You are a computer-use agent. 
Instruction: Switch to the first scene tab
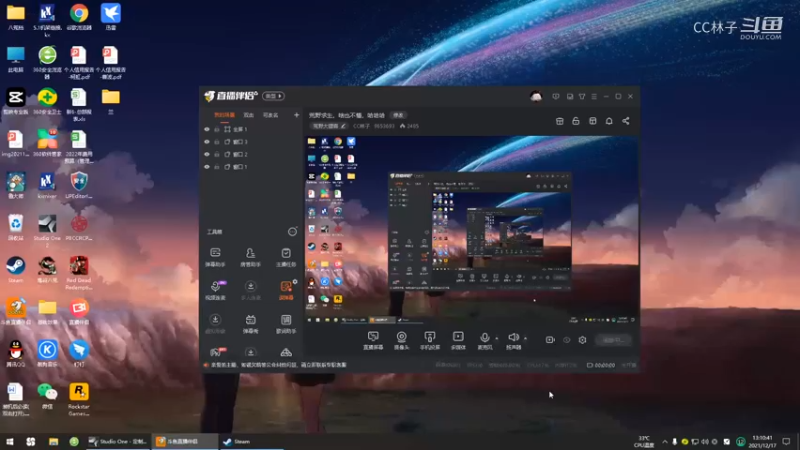click(224, 115)
